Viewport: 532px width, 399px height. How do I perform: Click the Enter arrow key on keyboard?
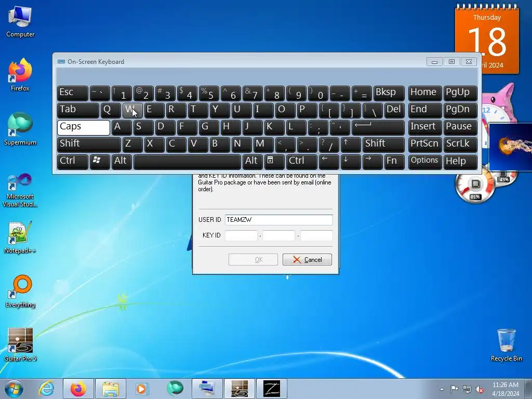click(378, 127)
